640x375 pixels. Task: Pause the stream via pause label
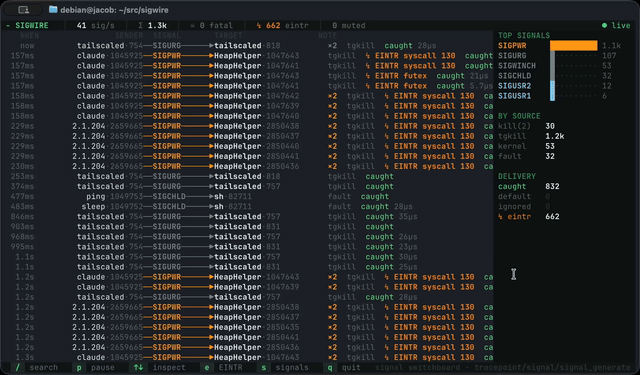coord(102,367)
